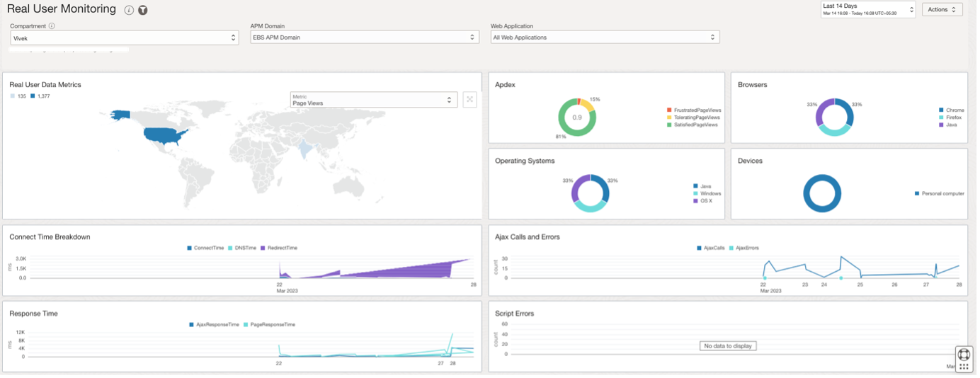Expand the Compartment dropdown showing Vivek
The height and width of the screenshot is (378, 980).
click(x=125, y=38)
